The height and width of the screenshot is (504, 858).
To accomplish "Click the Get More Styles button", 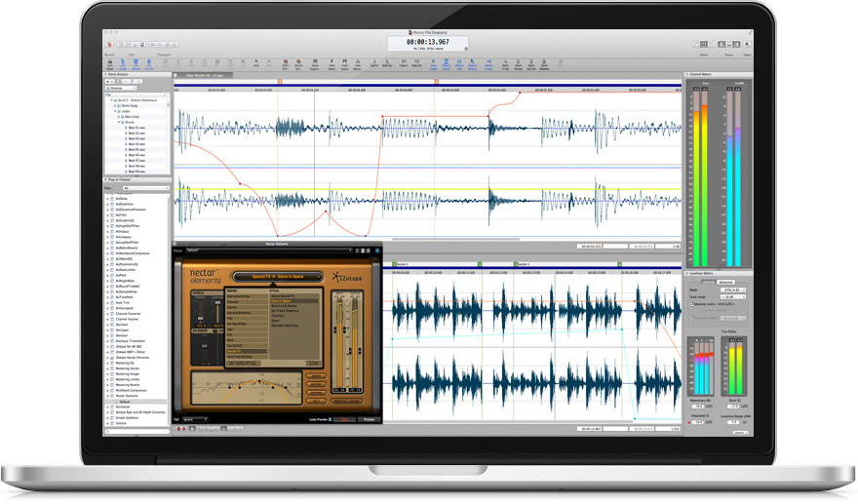I will click(244, 364).
